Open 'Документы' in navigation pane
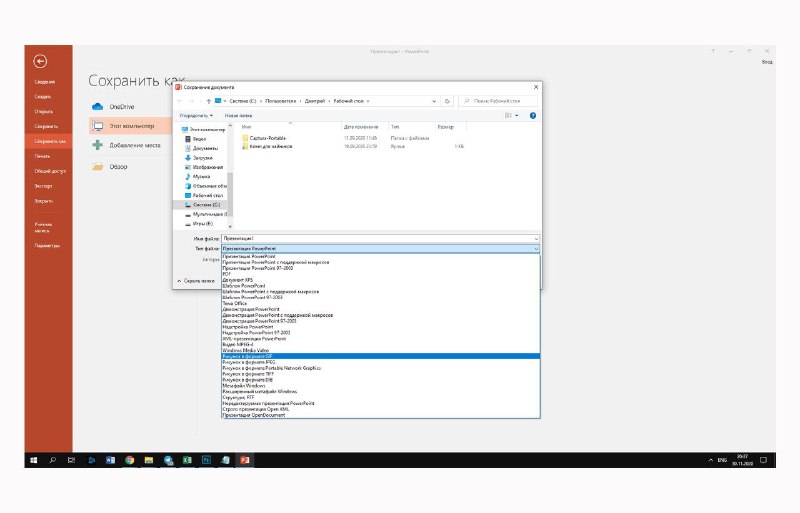This screenshot has width=800, height=513. click(206, 148)
